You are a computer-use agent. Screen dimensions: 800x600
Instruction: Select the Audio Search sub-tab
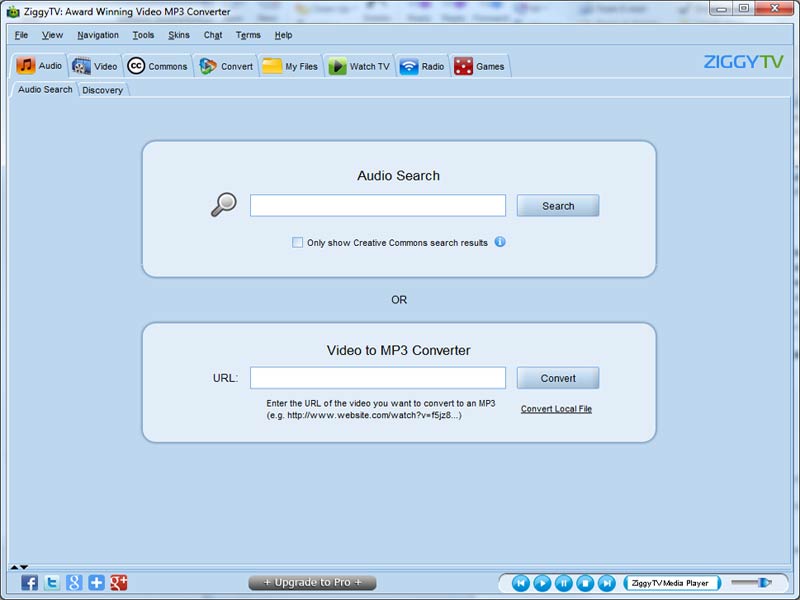[45, 89]
